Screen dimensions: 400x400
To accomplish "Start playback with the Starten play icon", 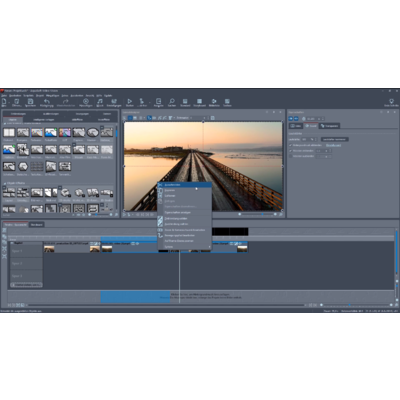I will tap(130, 101).
